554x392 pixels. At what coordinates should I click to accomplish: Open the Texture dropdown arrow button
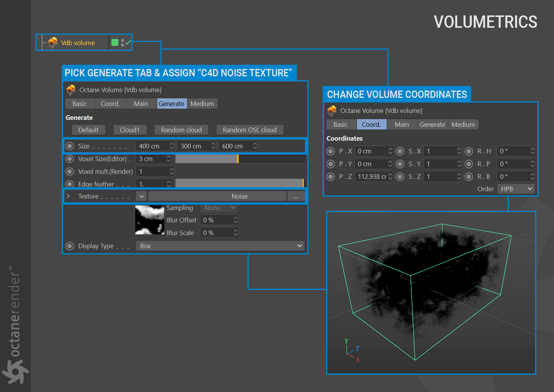click(x=141, y=196)
